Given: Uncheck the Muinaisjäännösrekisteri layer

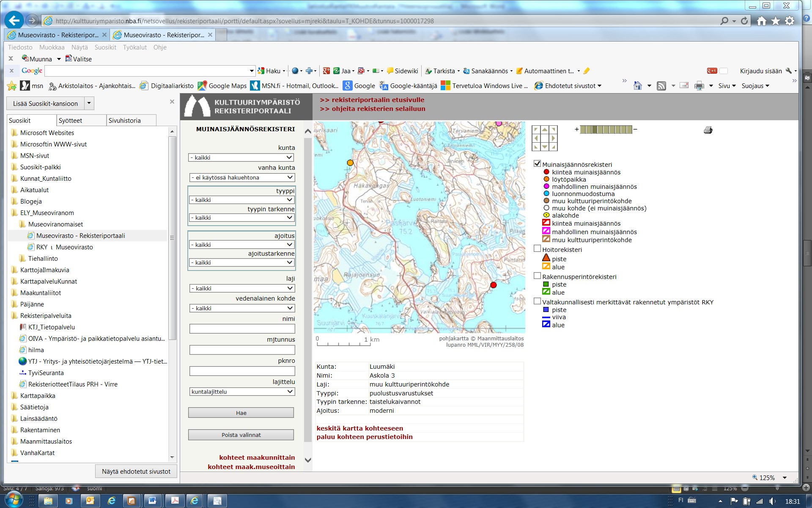Looking at the screenshot, I should [537, 164].
